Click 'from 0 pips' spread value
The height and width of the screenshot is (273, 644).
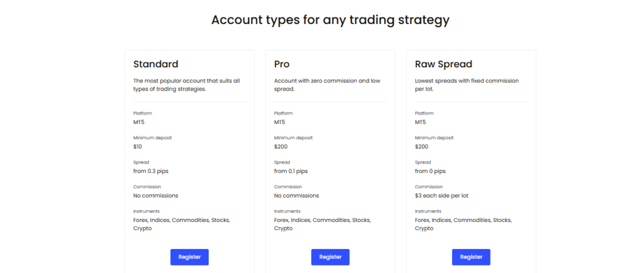[430, 171]
